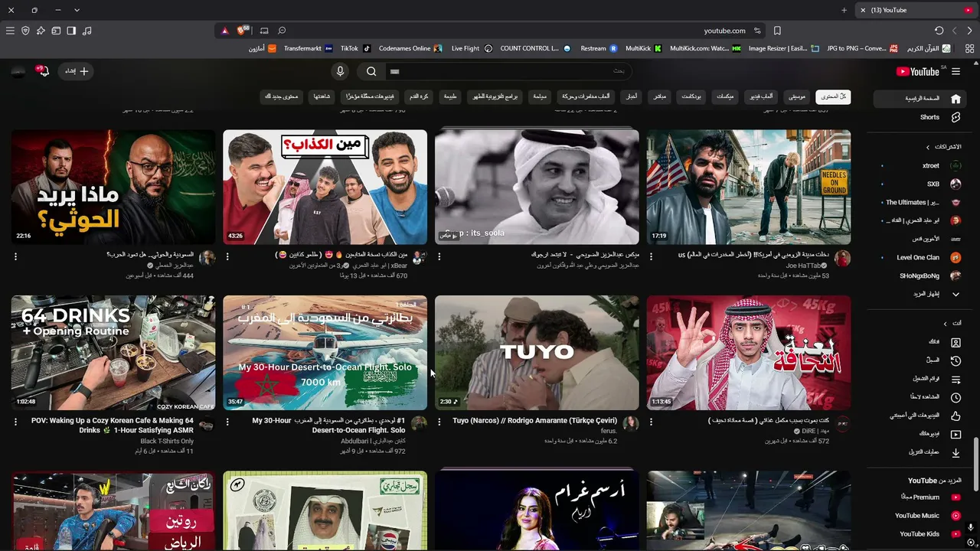
Task: Open the Restream bookmark
Action: [x=599, y=48]
